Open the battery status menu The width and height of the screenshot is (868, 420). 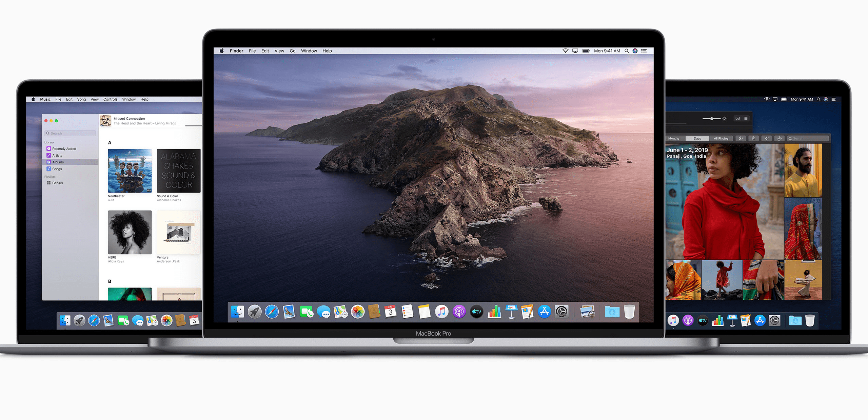pyautogui.click(x=586, y=51)
